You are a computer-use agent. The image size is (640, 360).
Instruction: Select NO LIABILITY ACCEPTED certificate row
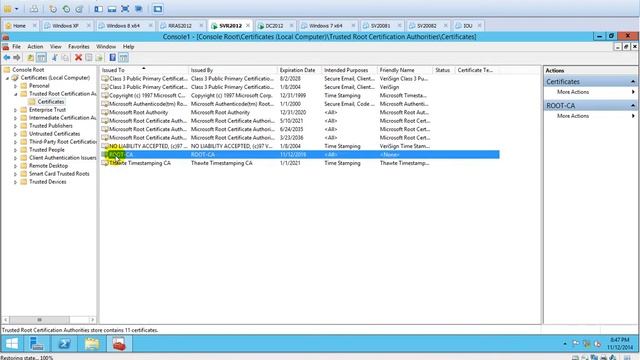(300, 146)
